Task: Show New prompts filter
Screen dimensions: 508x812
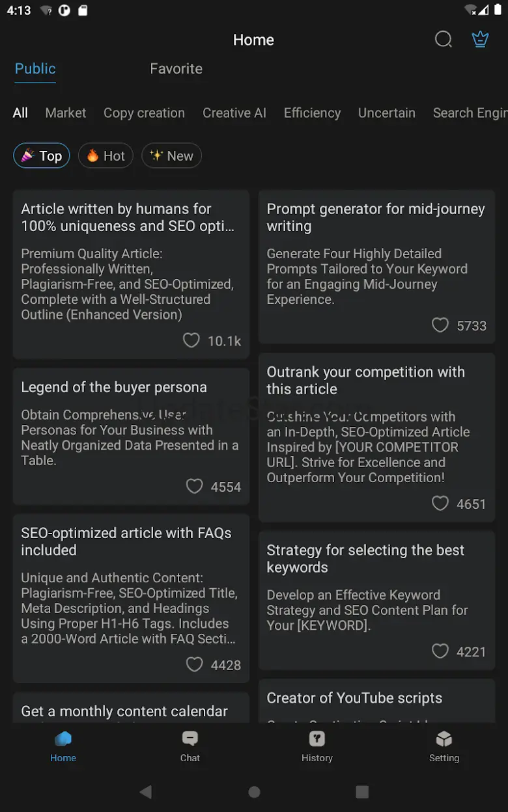Action: [171, 156]
